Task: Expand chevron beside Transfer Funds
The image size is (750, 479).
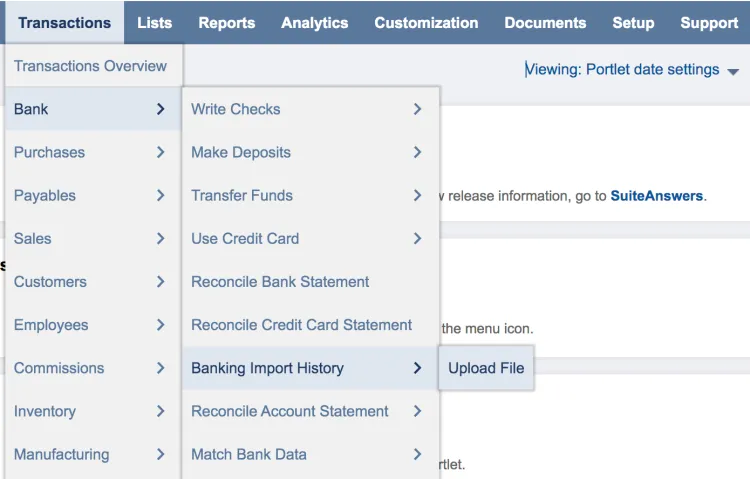Action: [x=418, y=195]
